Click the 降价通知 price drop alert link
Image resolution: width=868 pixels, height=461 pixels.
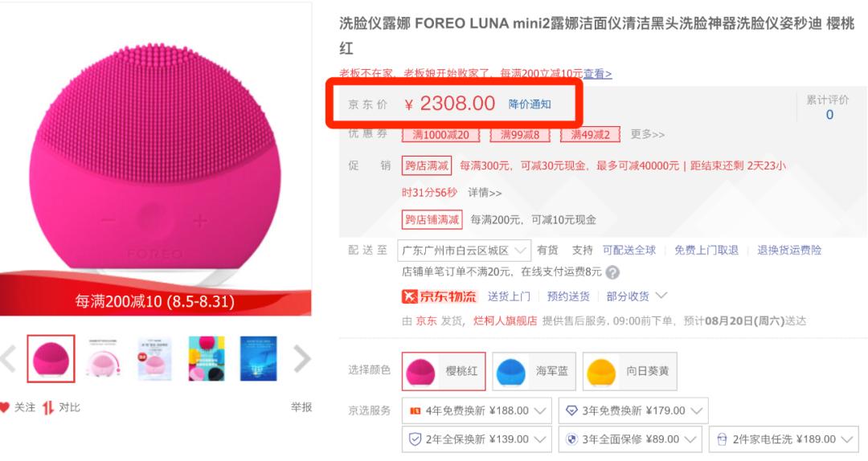[530, 104]
